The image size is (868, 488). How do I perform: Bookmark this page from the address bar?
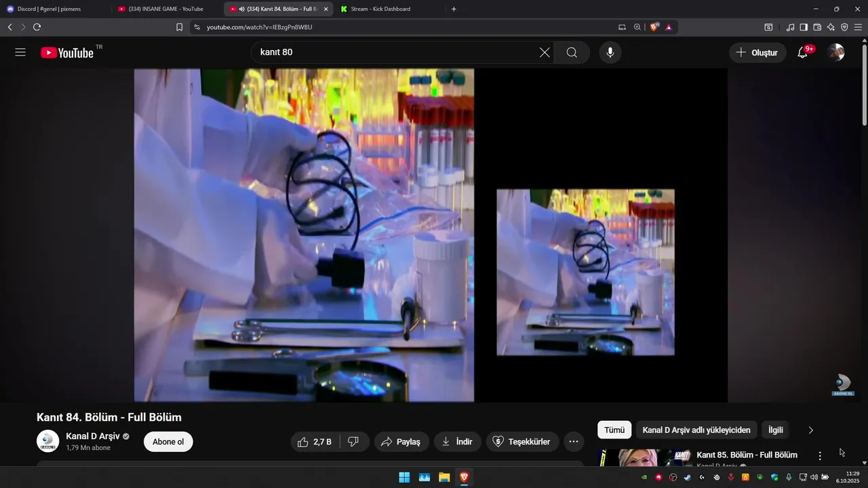pyautogui.click(x=179, y=27)
